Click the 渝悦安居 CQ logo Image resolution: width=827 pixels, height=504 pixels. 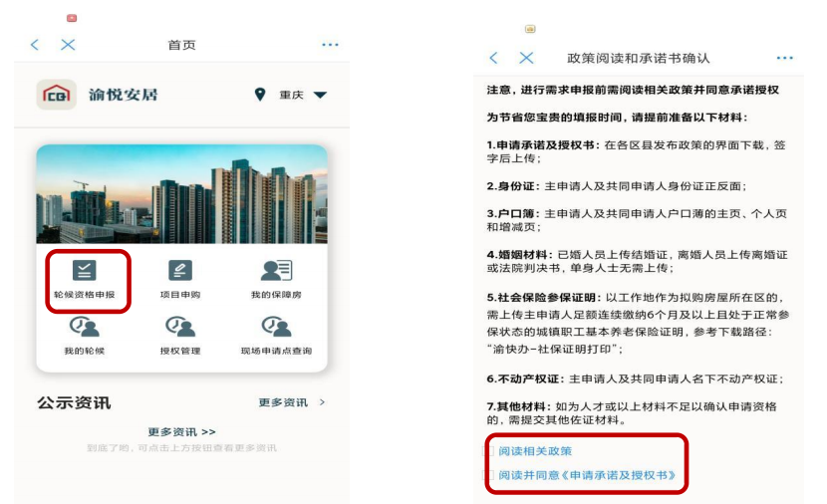57,95
